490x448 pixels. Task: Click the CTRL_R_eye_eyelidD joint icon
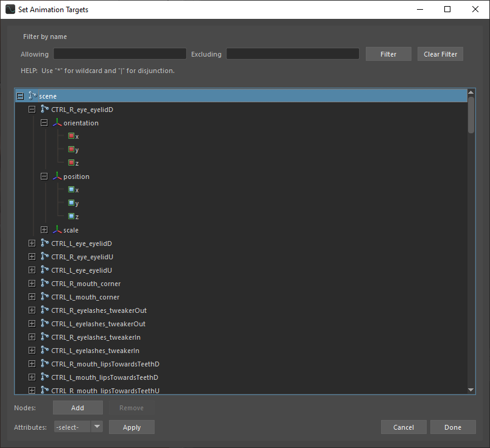point(45,110)
